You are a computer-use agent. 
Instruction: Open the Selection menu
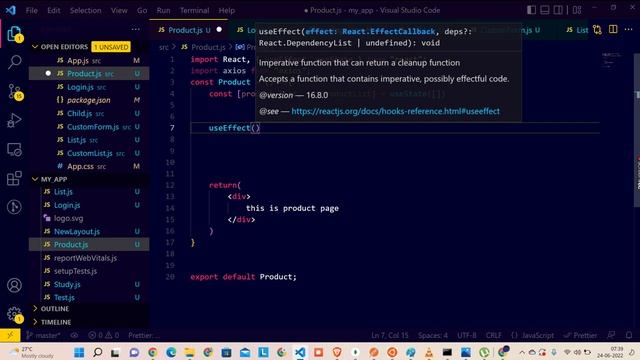point(85,10)
